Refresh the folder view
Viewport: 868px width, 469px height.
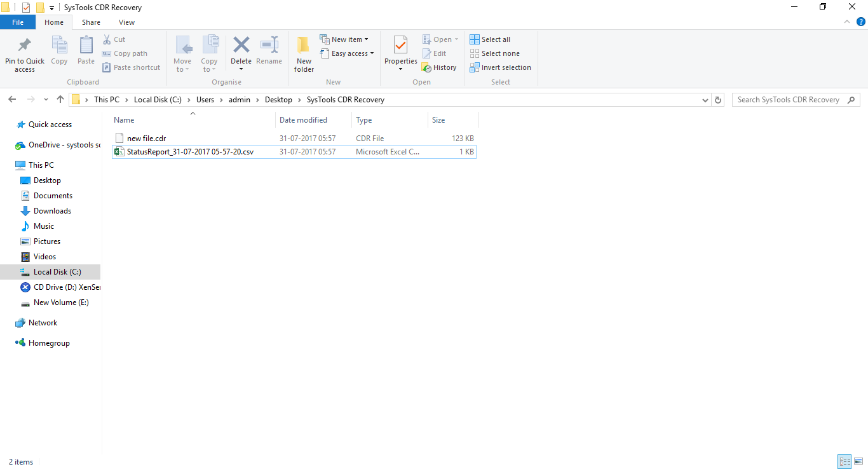tap(718, 100)
